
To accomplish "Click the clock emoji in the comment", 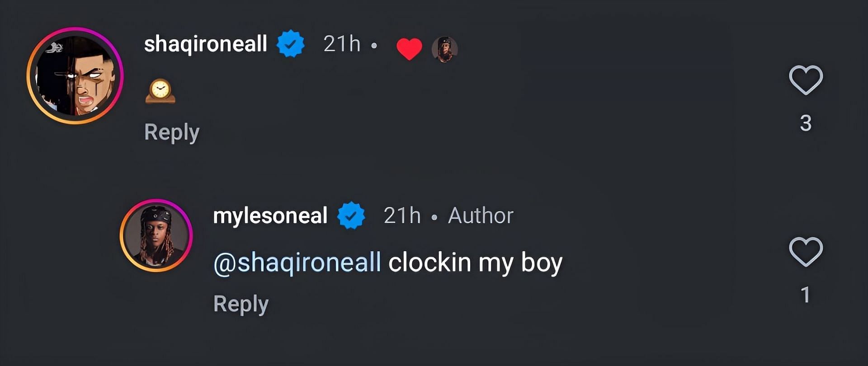I will pos(160,91).
